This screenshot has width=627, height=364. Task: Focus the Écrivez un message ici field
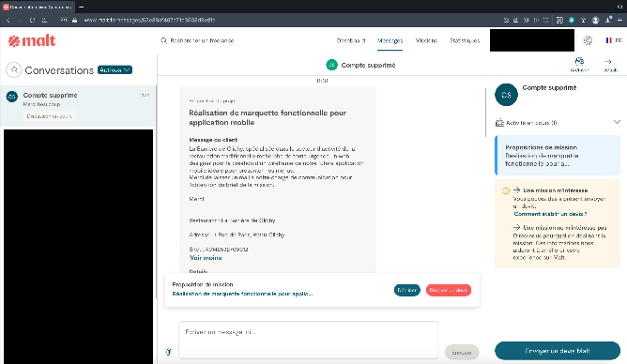(308, 340)
